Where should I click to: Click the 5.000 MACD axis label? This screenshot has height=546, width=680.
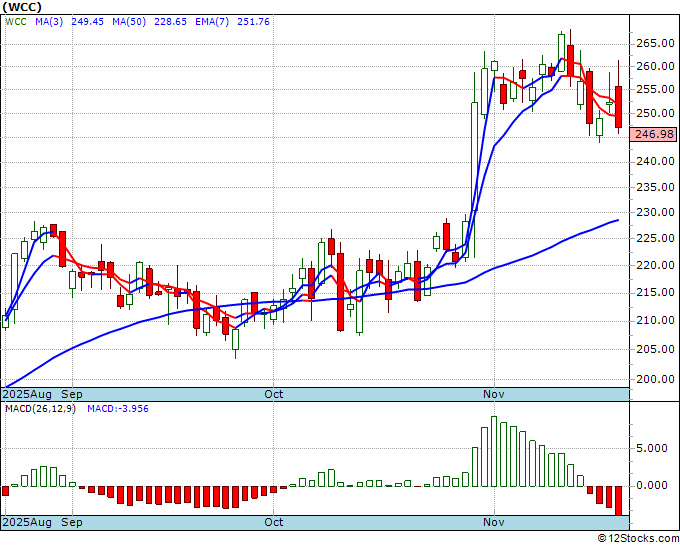tap(652, 448)
